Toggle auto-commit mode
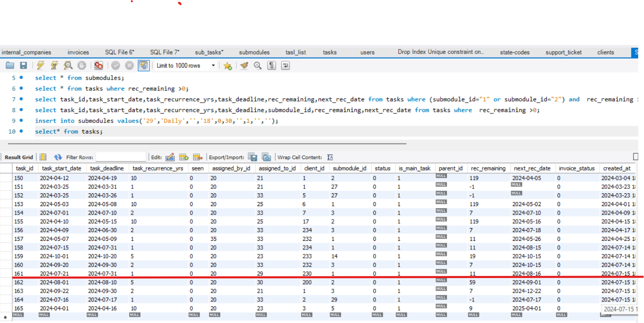Screen dimensions: 644x323 [144, 65]
